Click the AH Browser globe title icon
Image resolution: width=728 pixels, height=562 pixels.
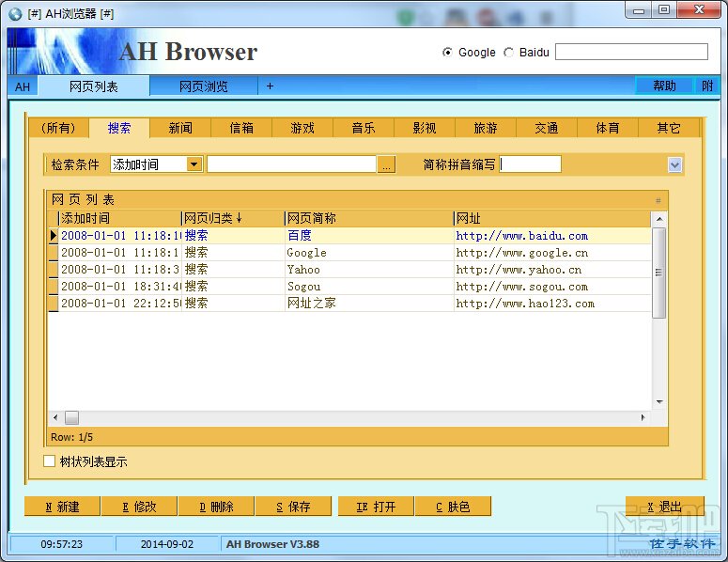(15, 13)
